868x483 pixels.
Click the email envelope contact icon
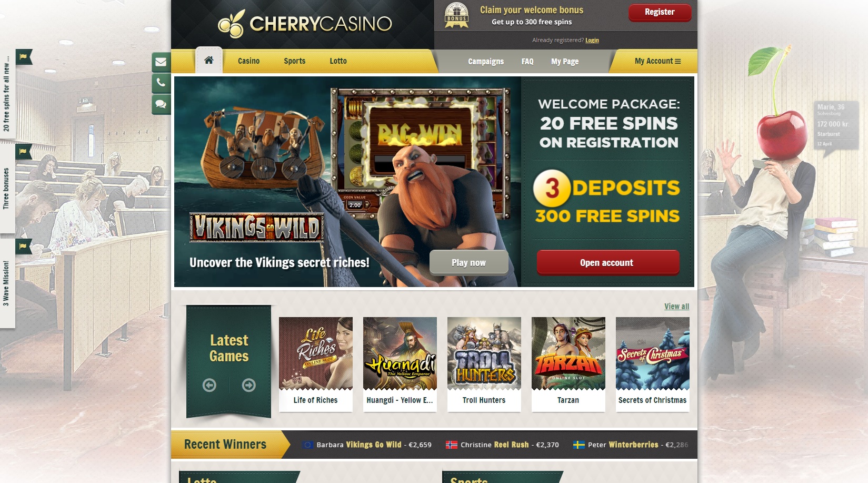(x=161, y=62)
